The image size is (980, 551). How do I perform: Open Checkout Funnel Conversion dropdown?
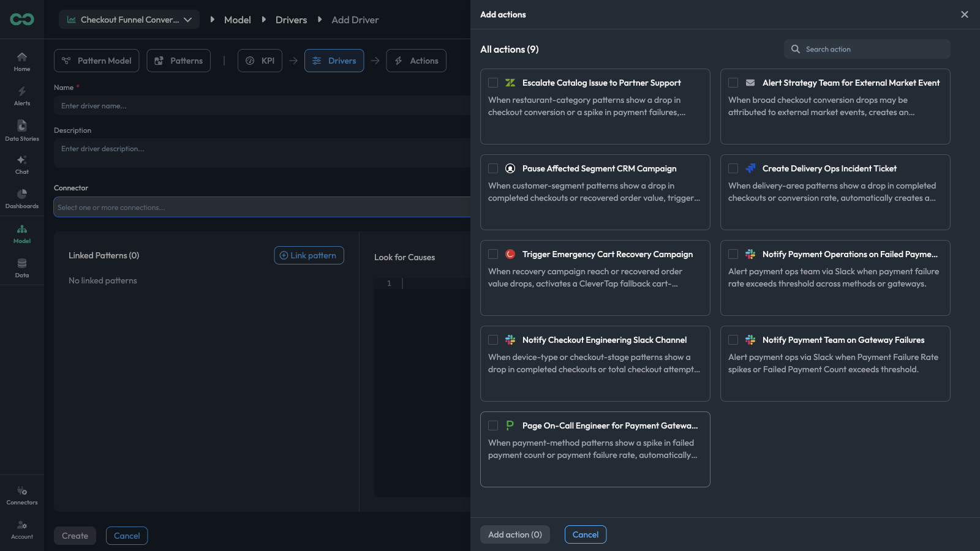coord(129,20)
